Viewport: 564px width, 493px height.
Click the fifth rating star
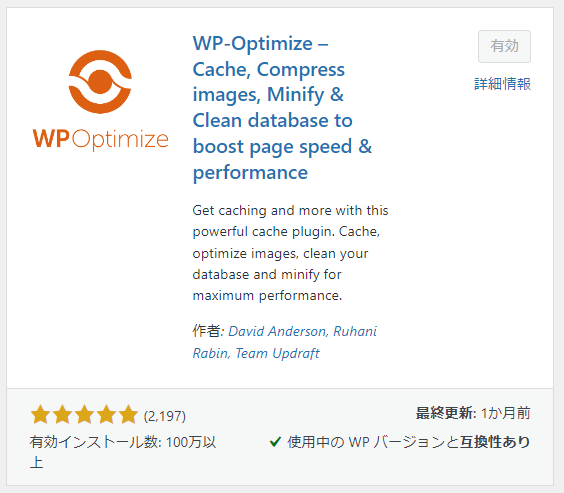128,415
